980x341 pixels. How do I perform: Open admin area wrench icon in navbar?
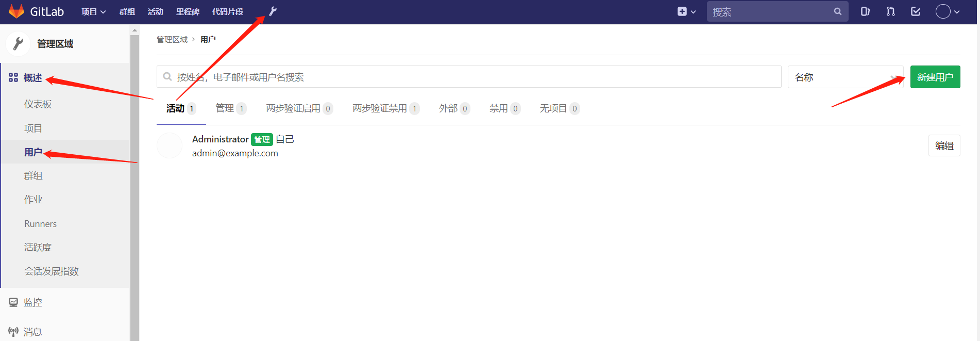273,11
